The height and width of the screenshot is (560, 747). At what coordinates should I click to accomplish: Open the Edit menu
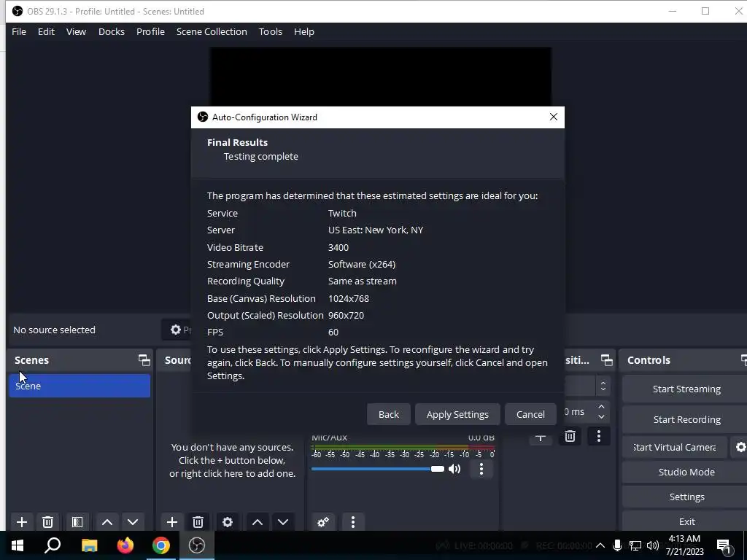46,31
